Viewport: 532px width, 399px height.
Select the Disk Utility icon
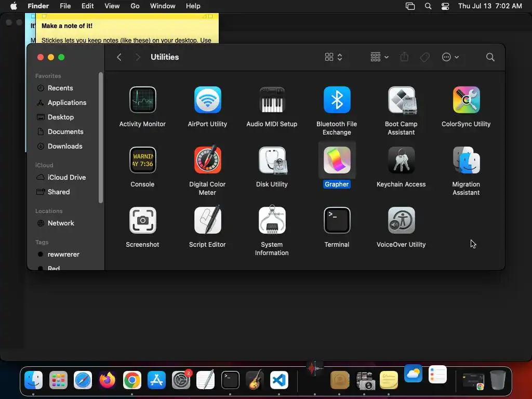tap(272, 160)
